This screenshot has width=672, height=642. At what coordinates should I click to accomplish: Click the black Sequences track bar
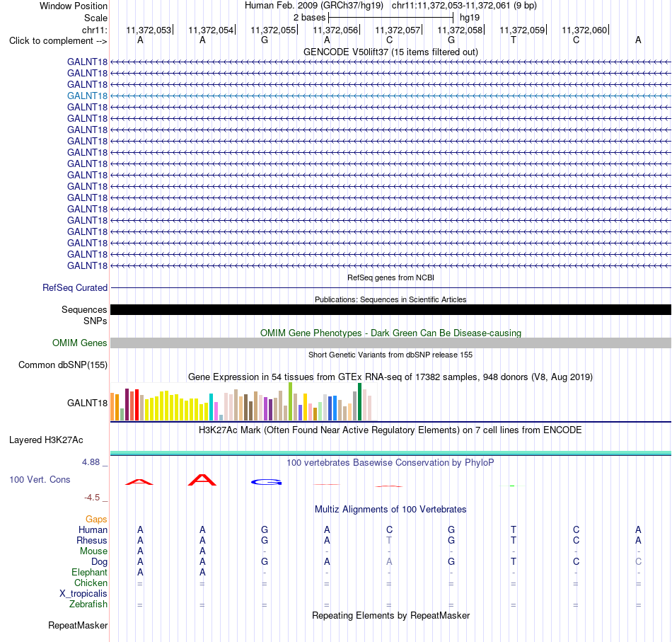point(390,309)
